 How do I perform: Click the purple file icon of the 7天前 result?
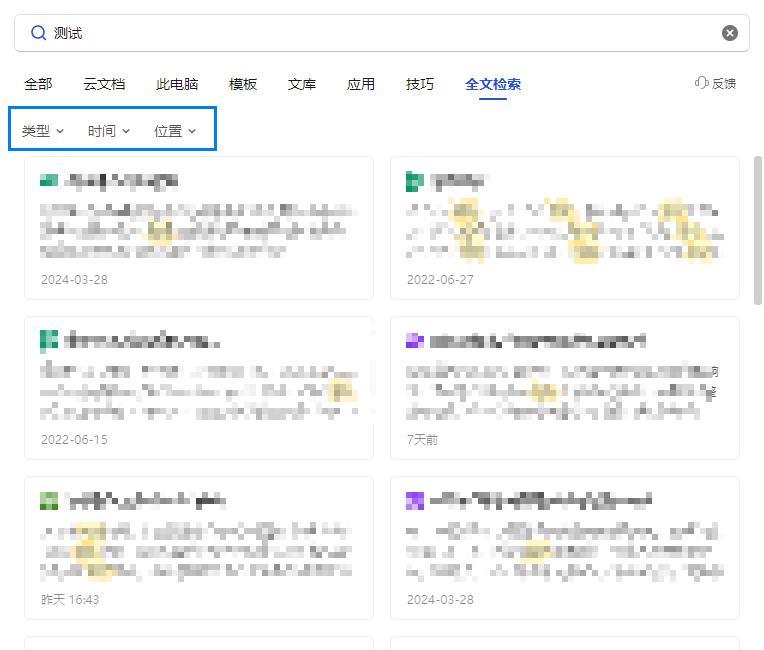(x=415, y=341)
